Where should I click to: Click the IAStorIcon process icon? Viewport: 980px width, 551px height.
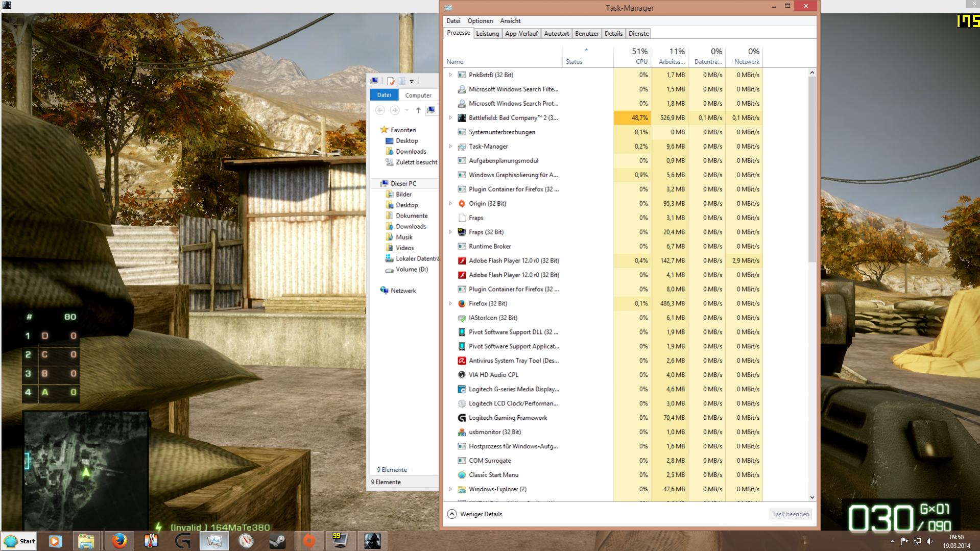[x=462, y=318]
